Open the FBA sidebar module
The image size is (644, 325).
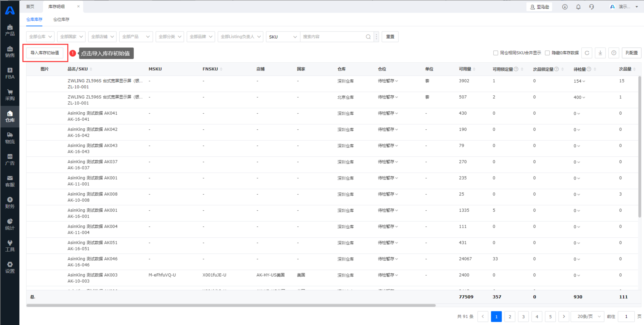tap(10, 73)
